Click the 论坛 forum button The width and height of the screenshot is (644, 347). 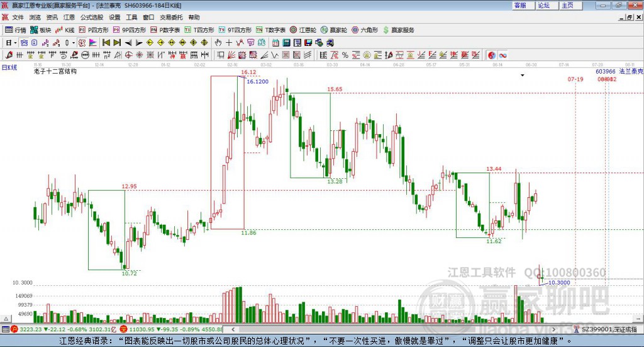(547, 5)
